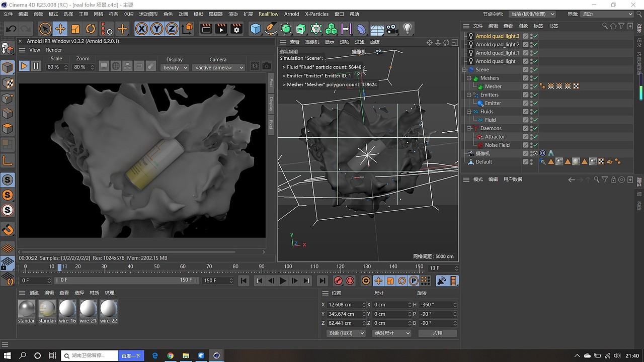
Task: Select the Mesher object in tree
Action: click(493, 86)
